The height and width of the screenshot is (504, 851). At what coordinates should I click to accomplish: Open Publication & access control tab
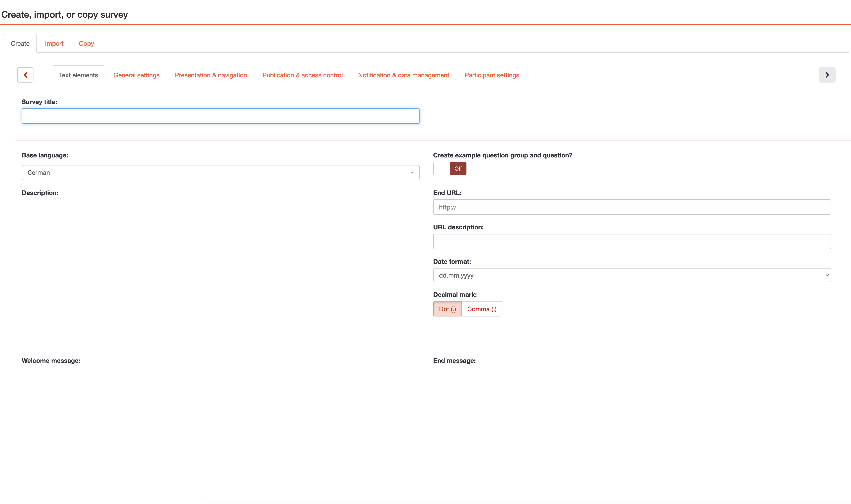[302, 75]
